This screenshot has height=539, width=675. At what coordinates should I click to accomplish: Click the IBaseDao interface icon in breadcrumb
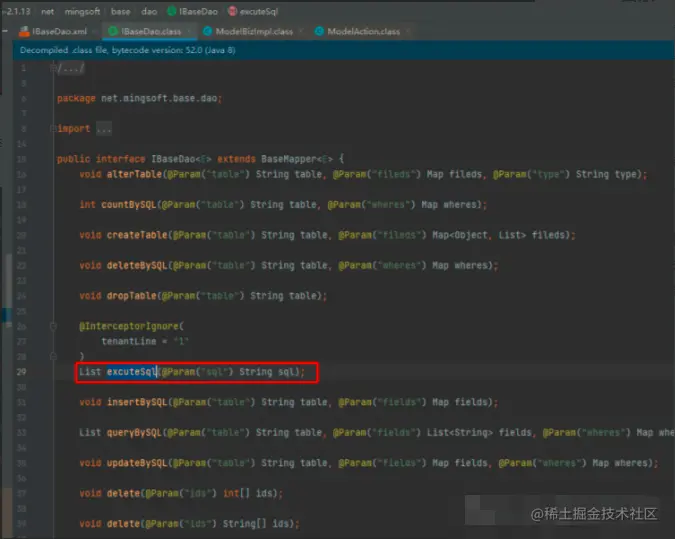tap(172, 11)
